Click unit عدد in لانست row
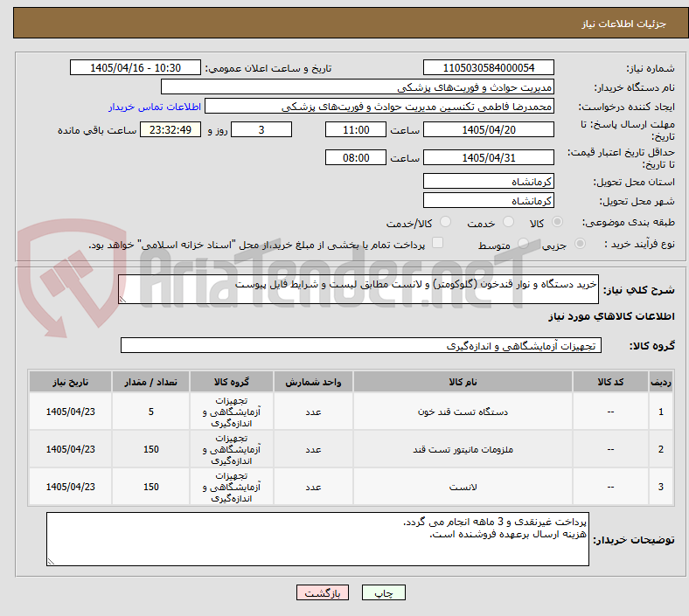Screen dimensions: 689x616 (313, 487)
